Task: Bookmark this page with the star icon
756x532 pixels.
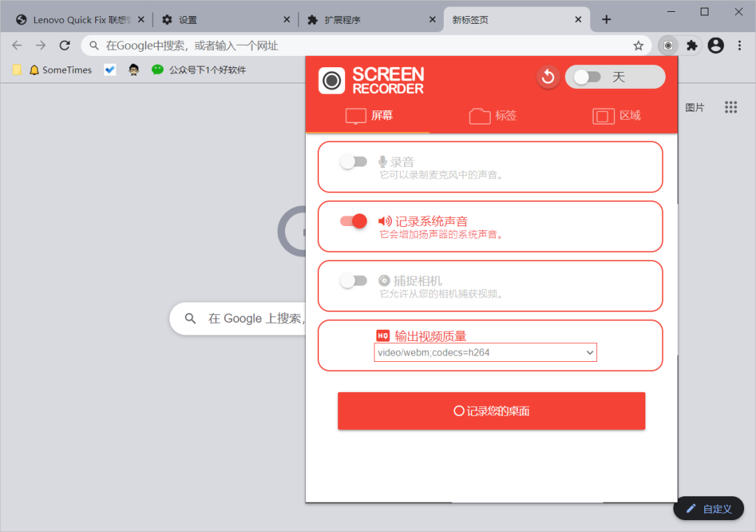Action: click(x=638, y=45)
